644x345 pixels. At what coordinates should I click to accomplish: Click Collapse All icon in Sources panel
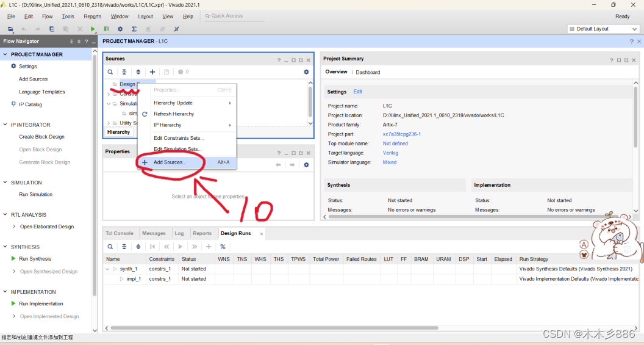[124, 72]
